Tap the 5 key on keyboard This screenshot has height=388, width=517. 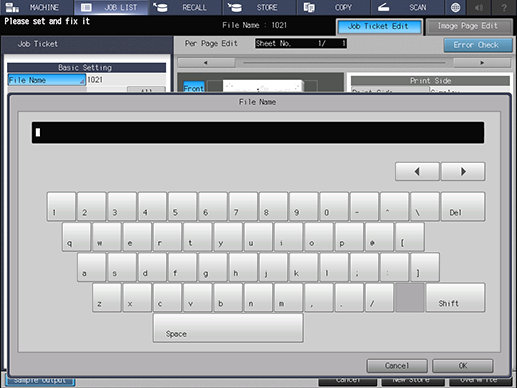[183, 206]
